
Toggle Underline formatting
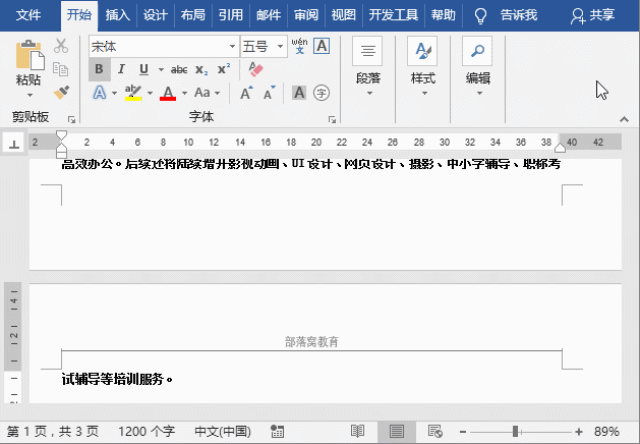(144, 69)
